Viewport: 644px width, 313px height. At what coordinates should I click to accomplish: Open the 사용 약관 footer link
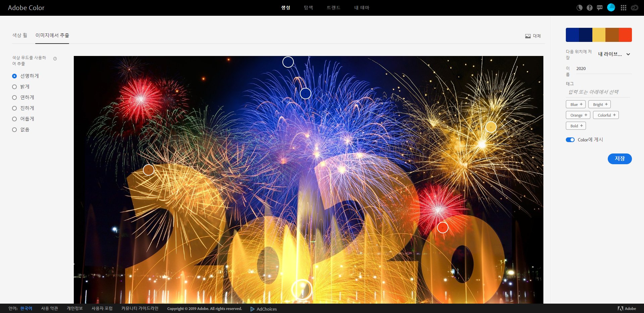tap(49, 308)
